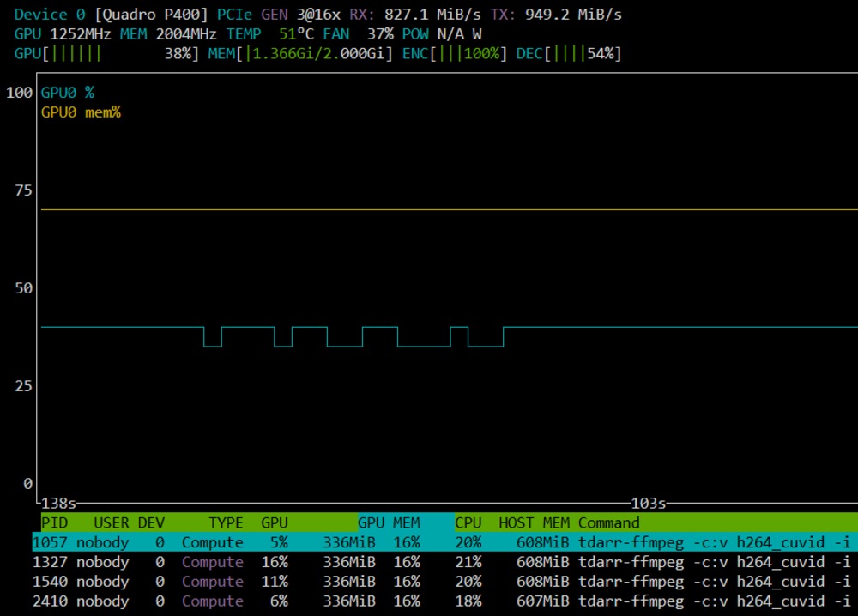The height and width of the screenshot is (616, 858).
Task: Click the CPU column header
Action: pyautogui.click(x=468, y=522)
